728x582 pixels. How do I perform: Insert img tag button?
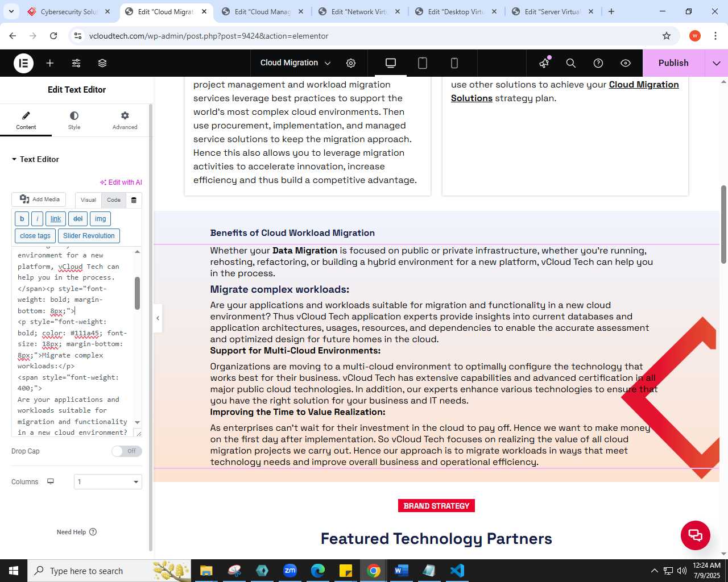100,219
